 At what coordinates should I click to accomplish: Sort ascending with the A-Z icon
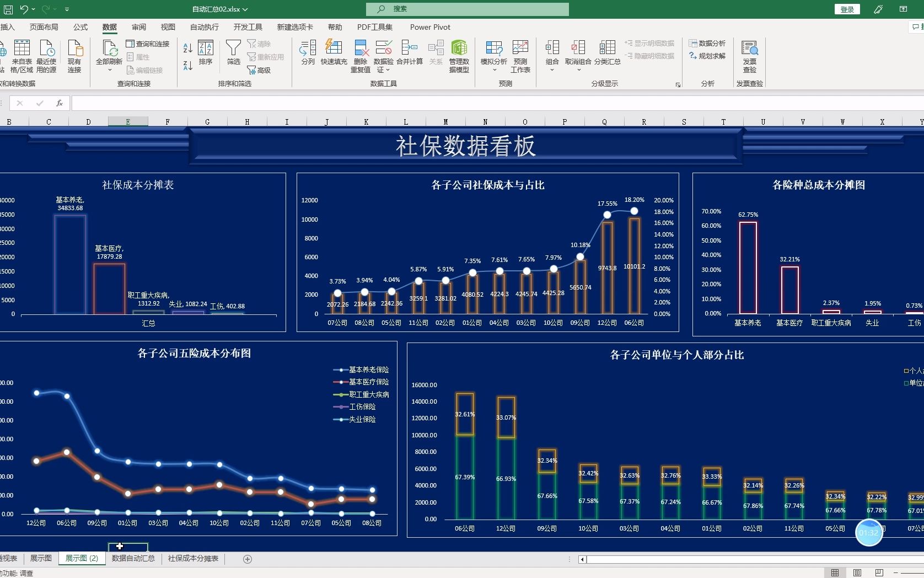coord(188,49)
